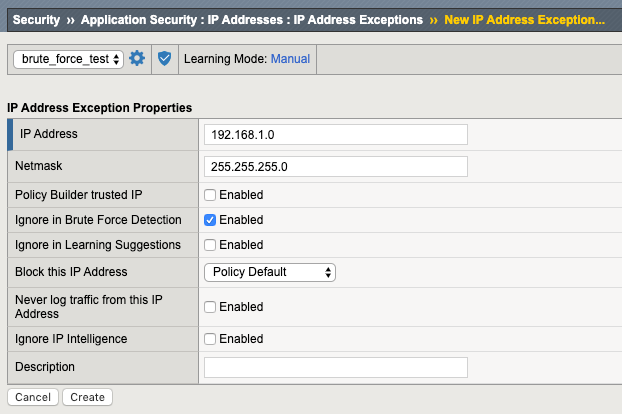Viewport: 622px width, 414px height.
Task: Enable Ignore IP Intelligence checkbox
Action: tap(210, 339)
